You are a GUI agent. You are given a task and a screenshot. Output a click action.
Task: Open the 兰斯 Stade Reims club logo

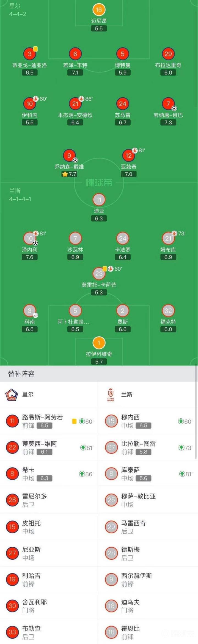click(x=111, y=395)
